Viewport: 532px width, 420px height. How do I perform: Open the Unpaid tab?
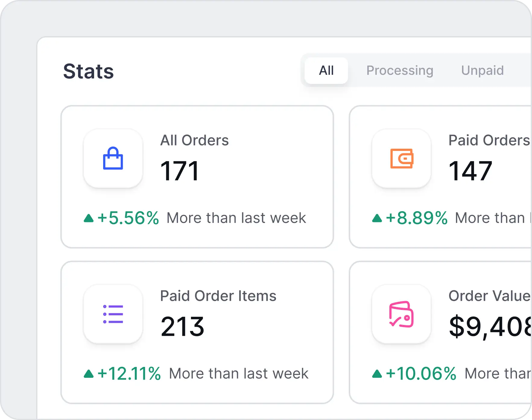(x=482, y=71)
